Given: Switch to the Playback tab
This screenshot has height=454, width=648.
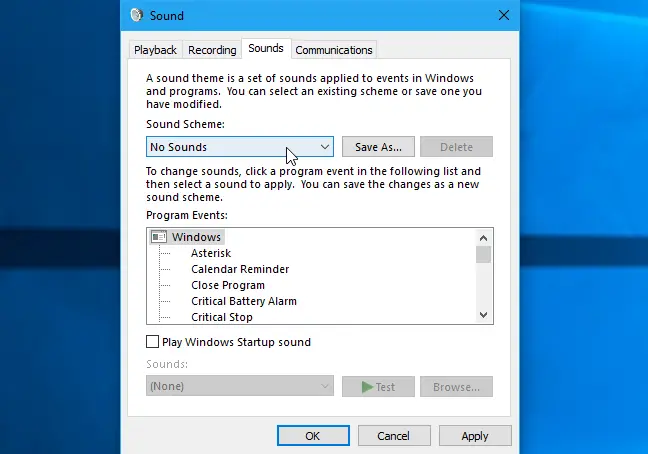Looking at the screenshot, I should point(155,50).
